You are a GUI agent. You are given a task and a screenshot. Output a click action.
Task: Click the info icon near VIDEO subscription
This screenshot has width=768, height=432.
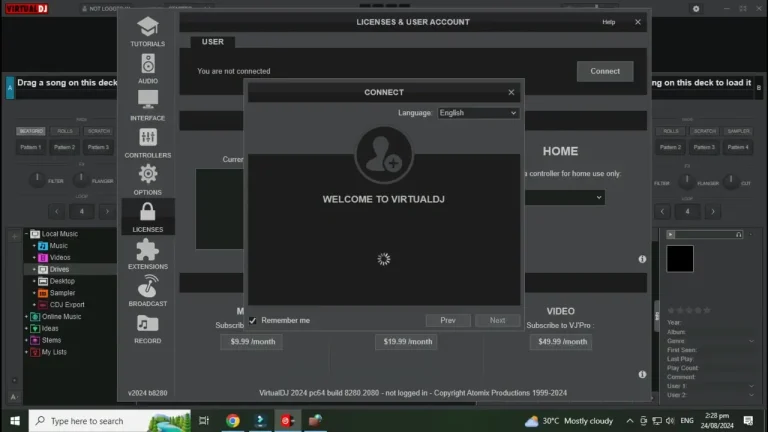(x=642, y=374)
